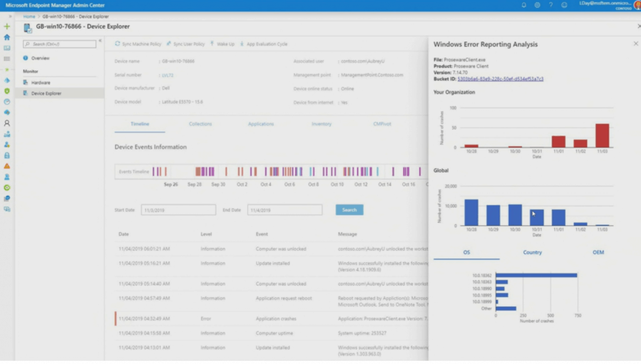Image resolution: width=641 pixels, height=364 pixels.
Task: Click the blue 10/28 bar in Global chart
Action: point(471,213)
